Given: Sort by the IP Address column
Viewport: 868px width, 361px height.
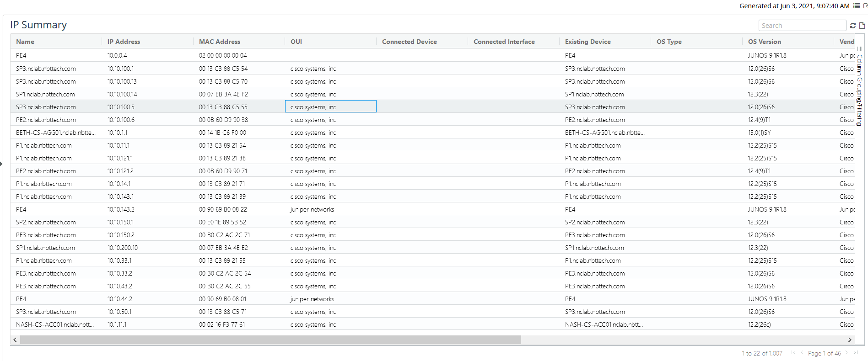Looking at the screenshot, I should (x=124, y=42).
